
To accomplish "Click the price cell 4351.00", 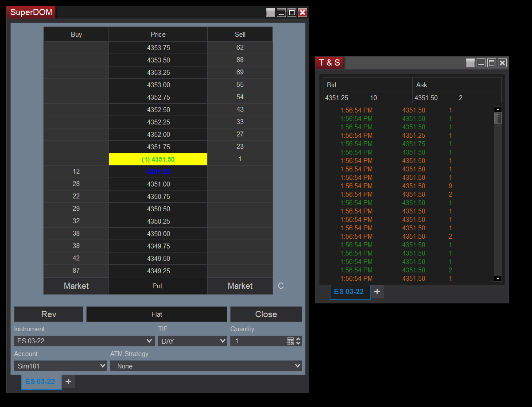I will click(x=158, y=184).
